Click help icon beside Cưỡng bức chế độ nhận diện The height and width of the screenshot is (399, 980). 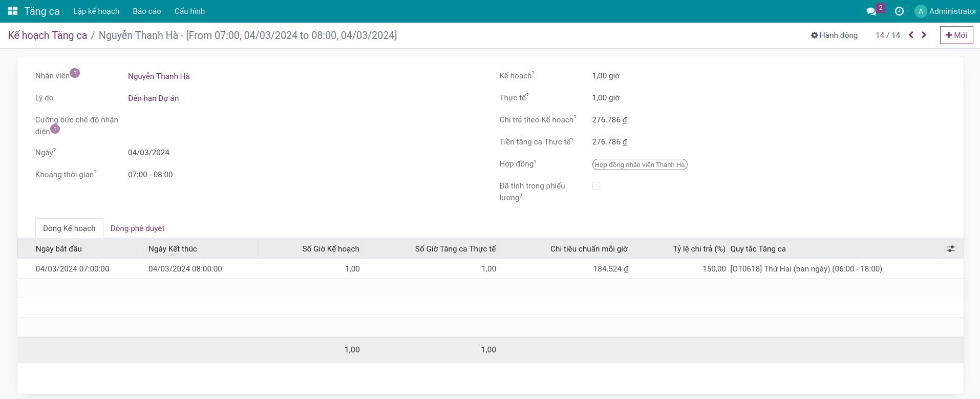point(55,129)
